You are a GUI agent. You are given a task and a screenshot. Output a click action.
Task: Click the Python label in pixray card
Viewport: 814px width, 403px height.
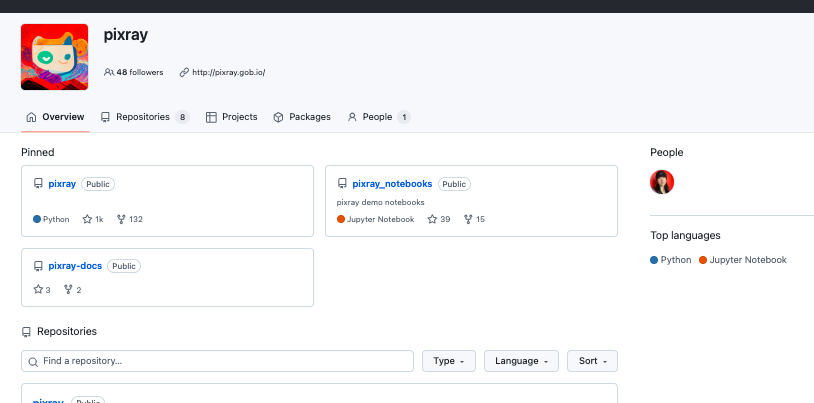(x=56, y=219)
